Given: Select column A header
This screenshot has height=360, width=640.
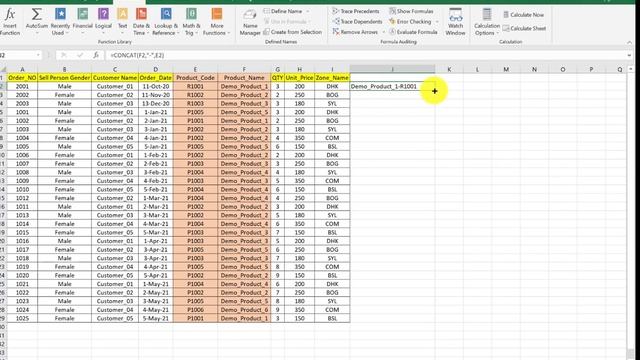Looking at the screenshot, I should click(x=22, y=69).
